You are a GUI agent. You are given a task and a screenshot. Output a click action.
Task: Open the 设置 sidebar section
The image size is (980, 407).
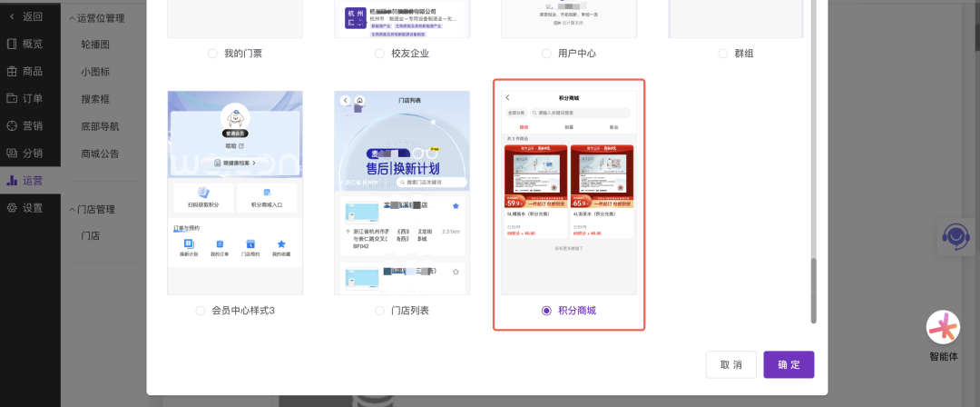(25, 208)
